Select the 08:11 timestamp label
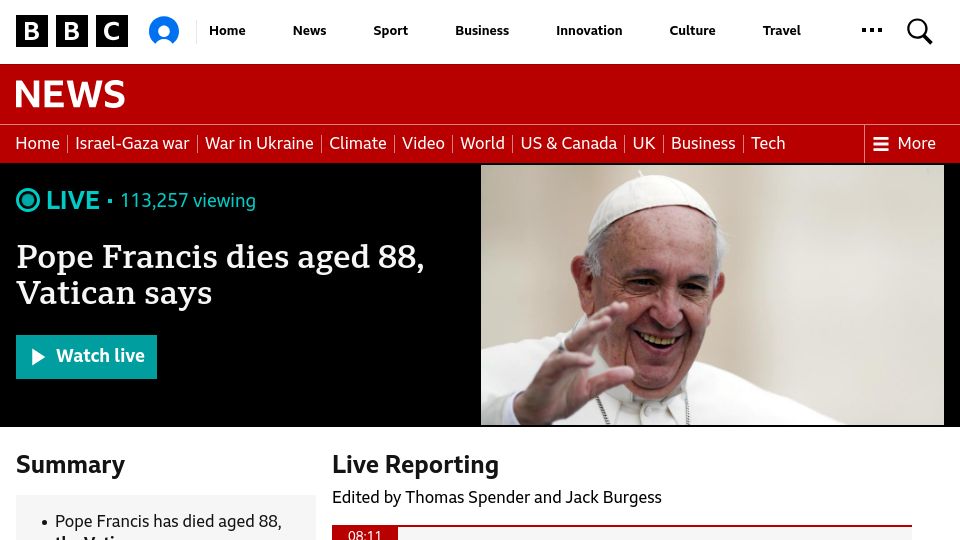 click(x=365, y=533)
